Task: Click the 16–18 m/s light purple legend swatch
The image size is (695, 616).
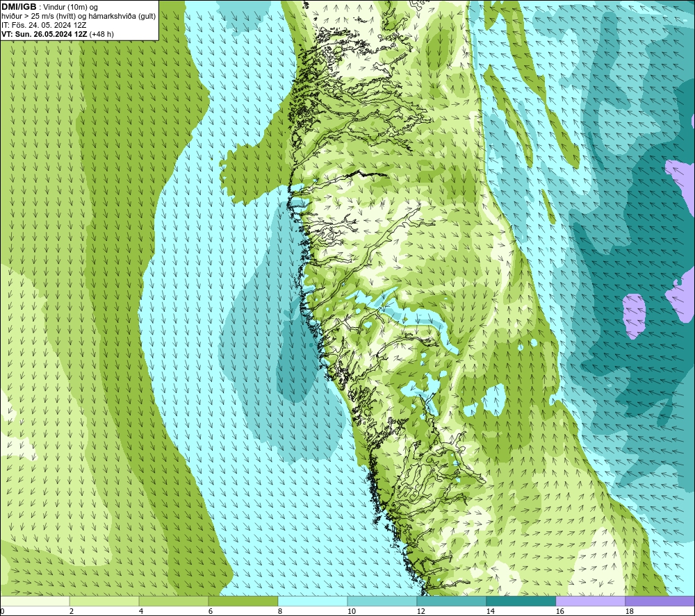Action: pyautogui.click(x=590, y=601)
